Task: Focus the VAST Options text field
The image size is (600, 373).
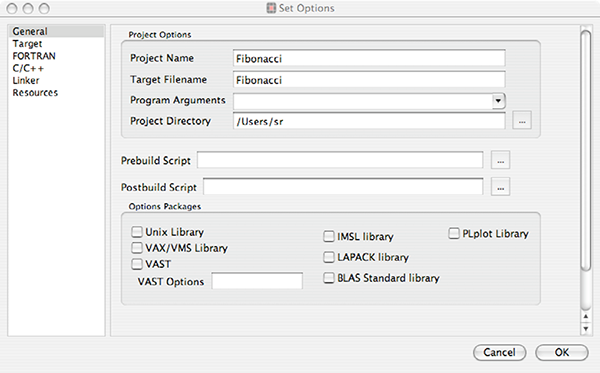Action: pyautogui.click(x=257, y=281)
